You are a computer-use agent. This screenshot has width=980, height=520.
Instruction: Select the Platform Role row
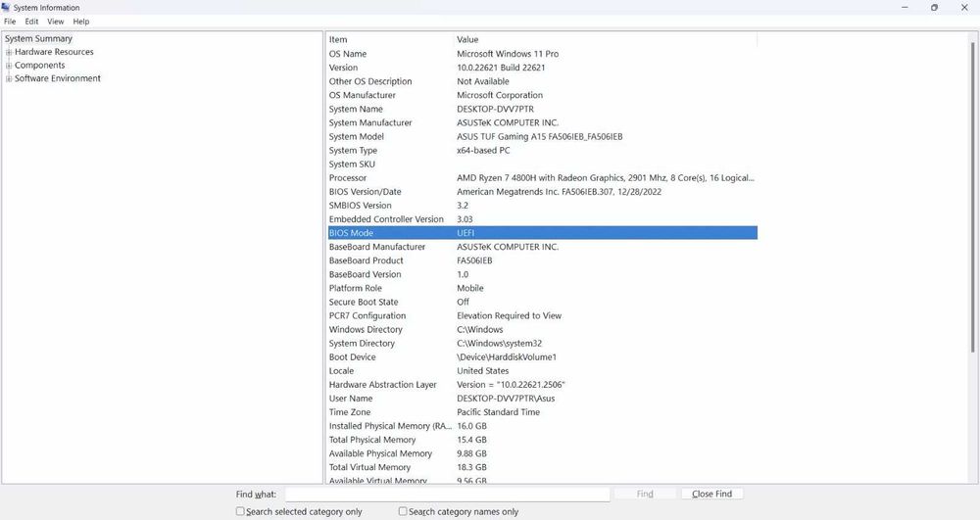542,288
